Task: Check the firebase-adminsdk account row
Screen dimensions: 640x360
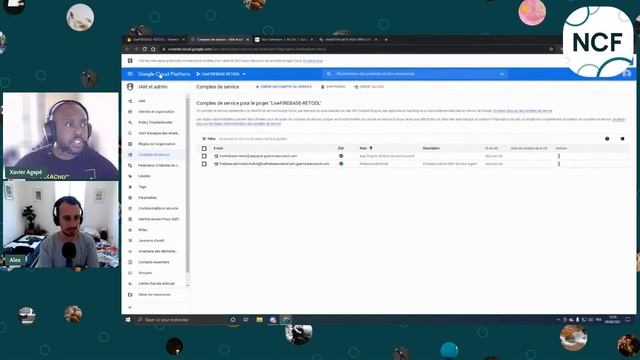Action: coord(204,164)
